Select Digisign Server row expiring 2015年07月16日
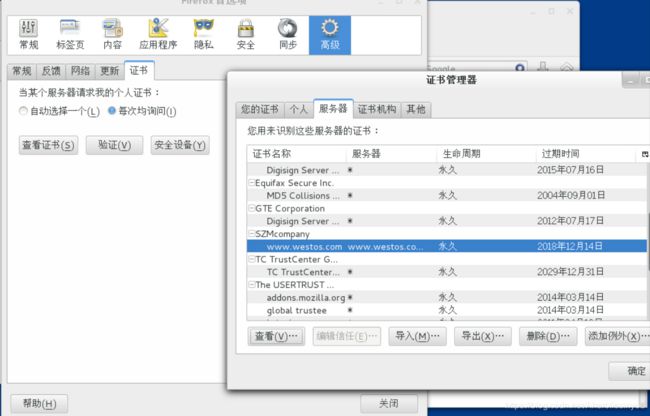This screenshot has width=650, height=416. [x=447, y=170]
